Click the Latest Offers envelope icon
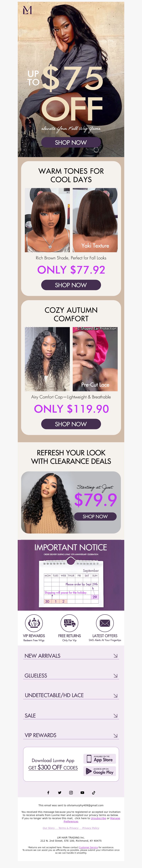The width and height of the screenshot is (142, 868). click(105, 623)
